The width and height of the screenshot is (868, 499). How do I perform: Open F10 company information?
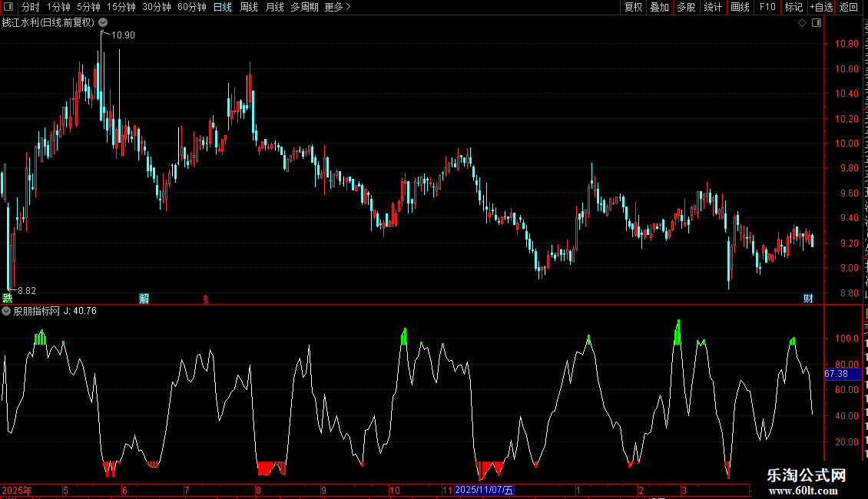tap(767, 7)
